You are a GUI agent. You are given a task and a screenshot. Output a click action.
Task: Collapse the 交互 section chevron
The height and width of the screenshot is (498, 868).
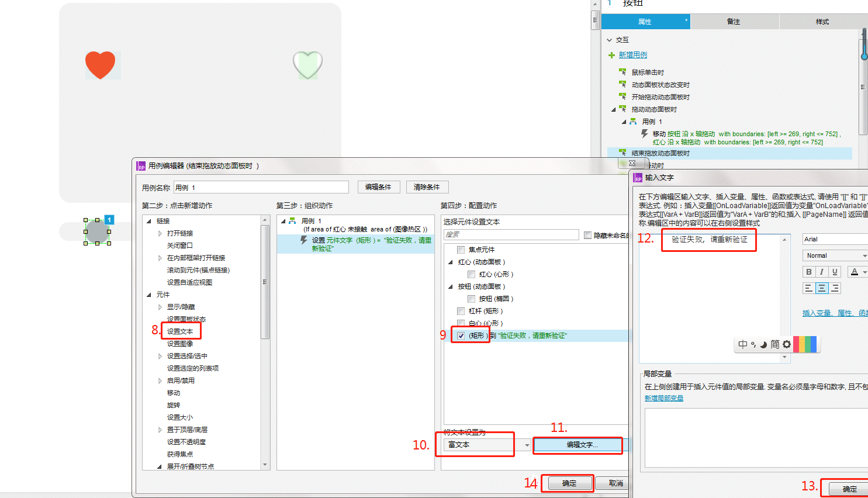click(610, 40)
